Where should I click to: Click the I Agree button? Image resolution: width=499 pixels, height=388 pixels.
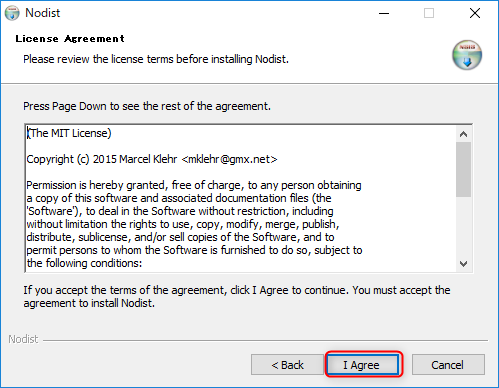click(363, 365)
